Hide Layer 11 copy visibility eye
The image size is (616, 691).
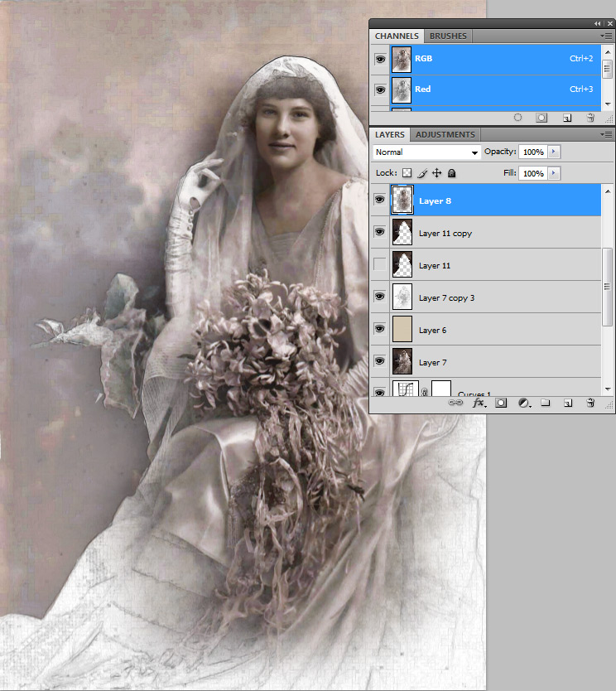379,232
